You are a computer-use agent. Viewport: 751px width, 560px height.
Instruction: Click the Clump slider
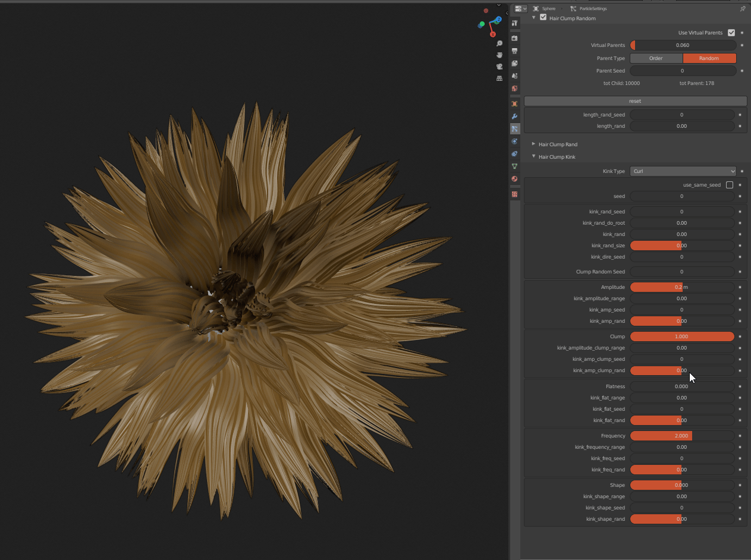point(682,336)
